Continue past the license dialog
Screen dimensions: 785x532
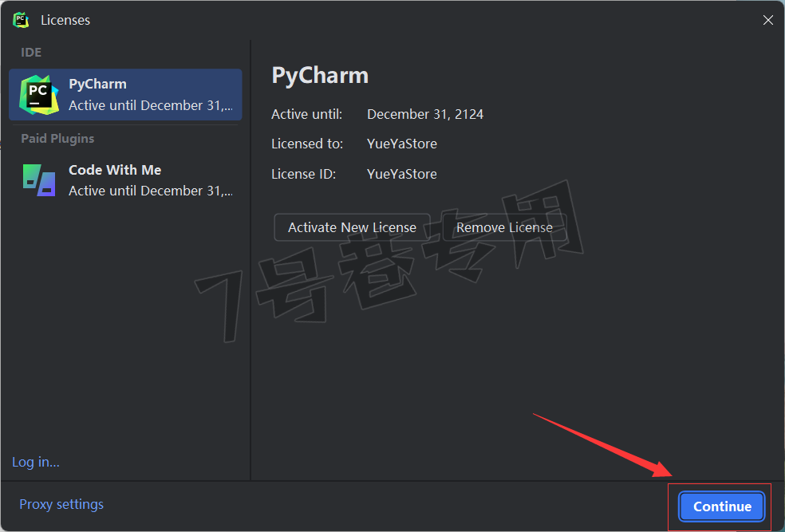(722, 506)
